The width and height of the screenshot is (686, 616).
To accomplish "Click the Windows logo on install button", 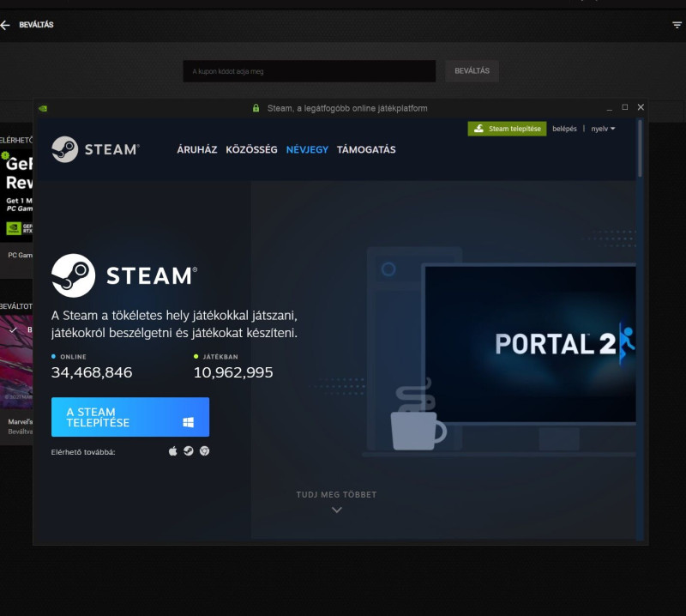I will (188, 422).
